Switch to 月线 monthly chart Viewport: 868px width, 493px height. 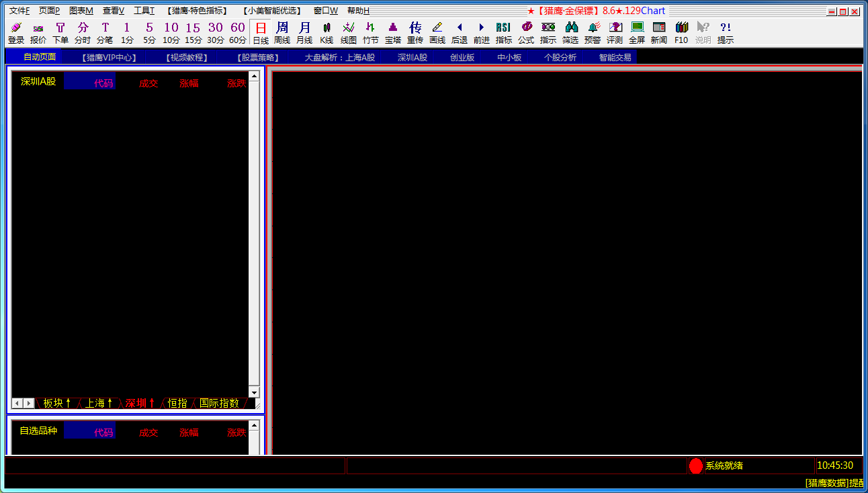click(304, 33)
